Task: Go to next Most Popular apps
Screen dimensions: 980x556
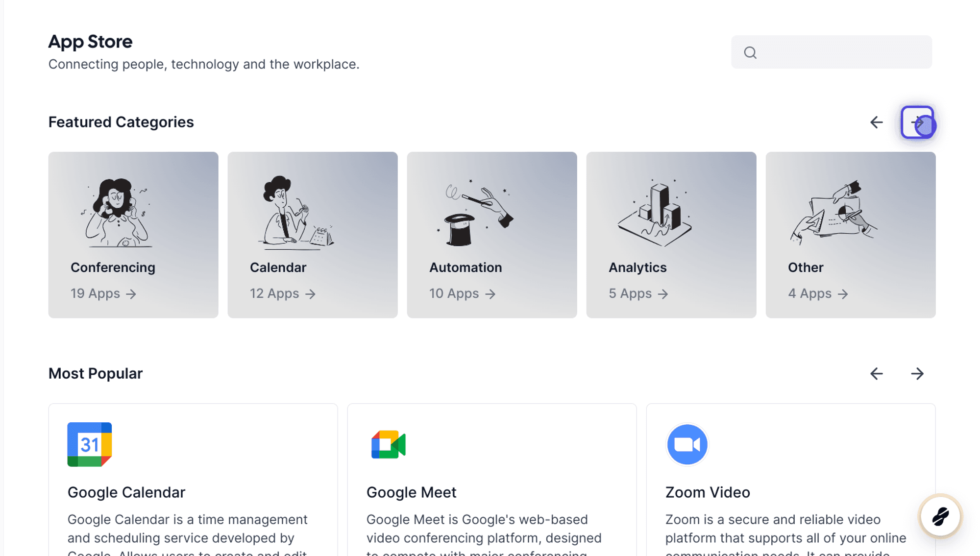Action: 917,374
